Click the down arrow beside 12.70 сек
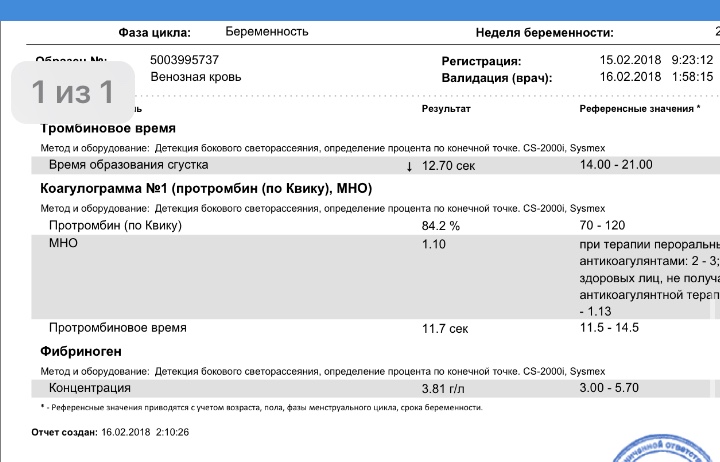The image size is (720, 462). pos(409,166)
